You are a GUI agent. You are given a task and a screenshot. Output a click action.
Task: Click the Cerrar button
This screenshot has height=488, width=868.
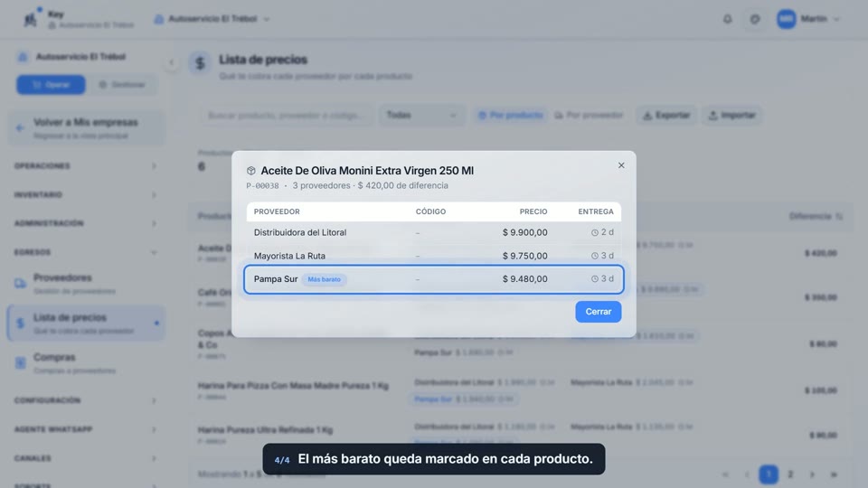click(x=598, y=312)
